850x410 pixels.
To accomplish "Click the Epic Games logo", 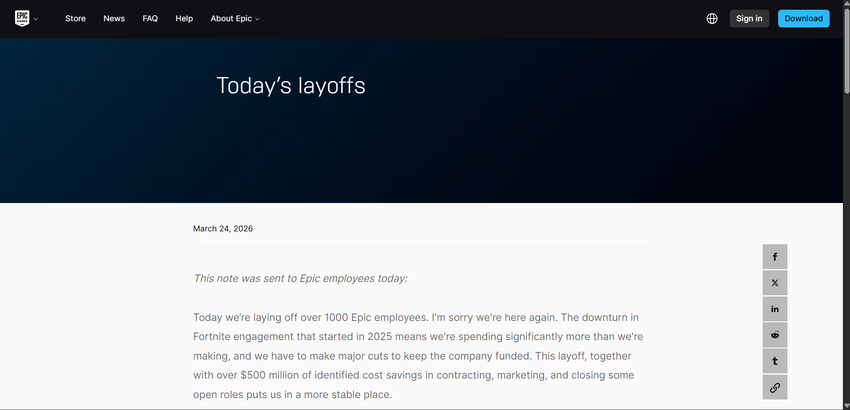I will point(22,18).
